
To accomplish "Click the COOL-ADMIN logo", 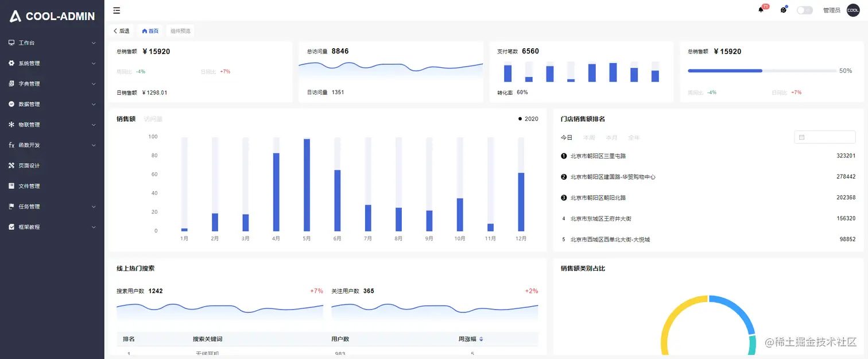I will 52,17.
